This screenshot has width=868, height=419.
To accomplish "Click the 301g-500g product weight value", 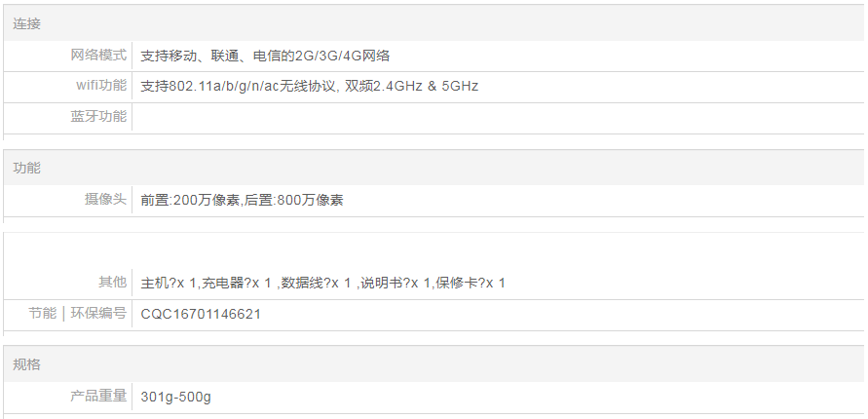I will (x=176, y=397).
